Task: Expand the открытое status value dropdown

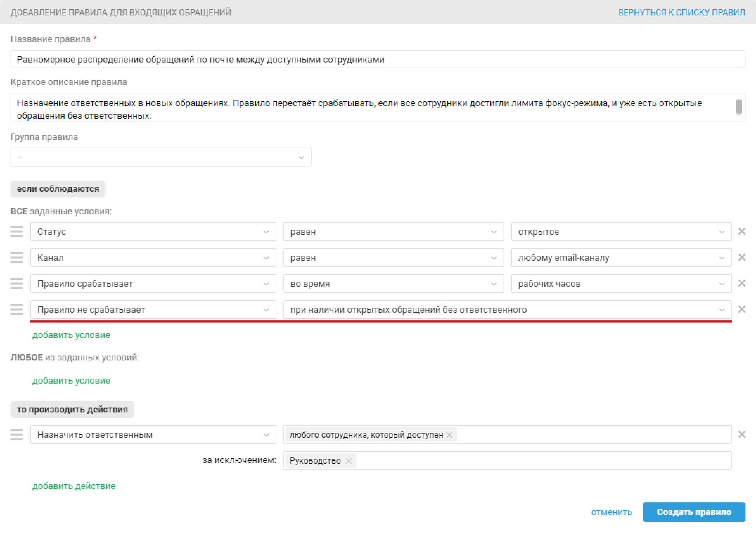Action: coord(621,232)
